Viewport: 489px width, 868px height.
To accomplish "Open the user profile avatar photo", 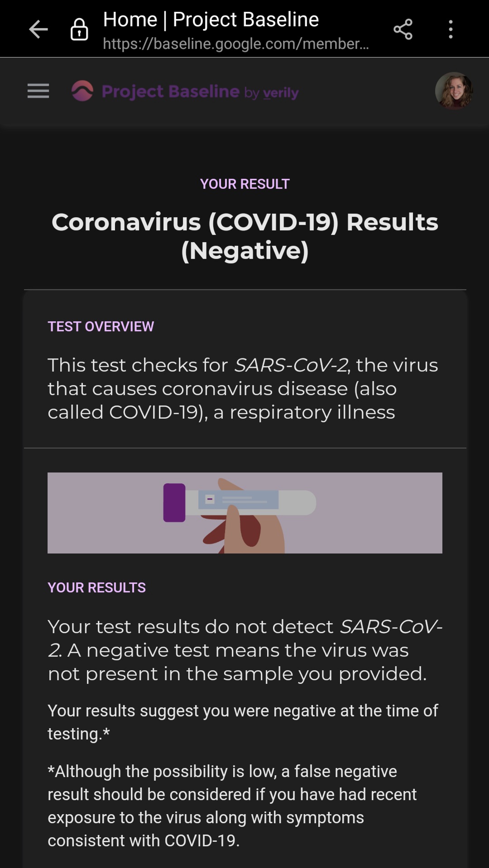I will (x=454, y=91).
